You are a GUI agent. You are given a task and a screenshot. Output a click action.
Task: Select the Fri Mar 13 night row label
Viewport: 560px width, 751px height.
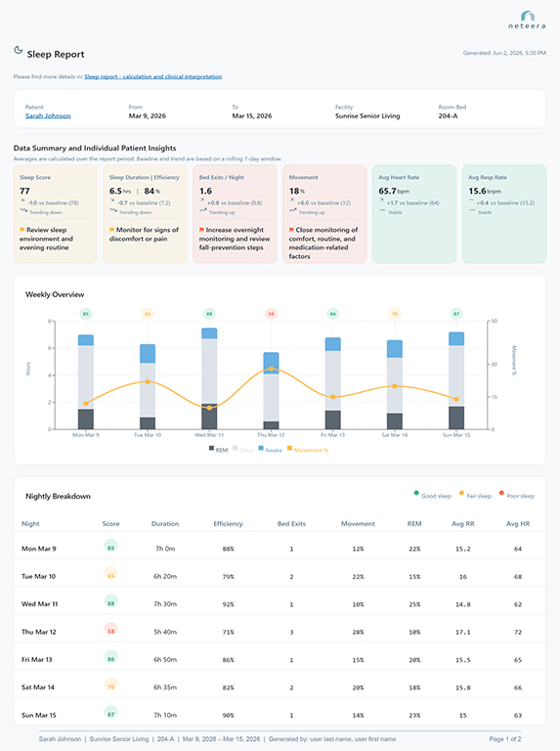pos(37,660)
